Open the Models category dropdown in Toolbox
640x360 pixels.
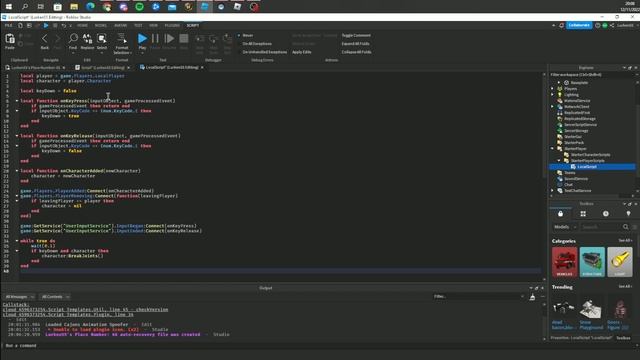565,227
